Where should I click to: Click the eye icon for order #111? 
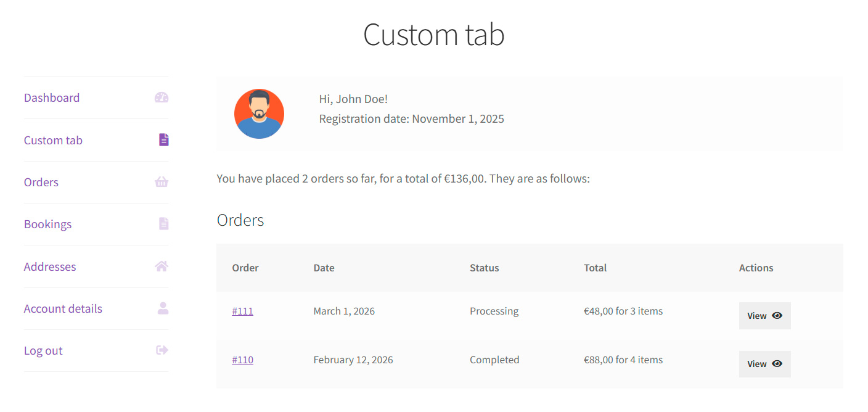point(777,315)
